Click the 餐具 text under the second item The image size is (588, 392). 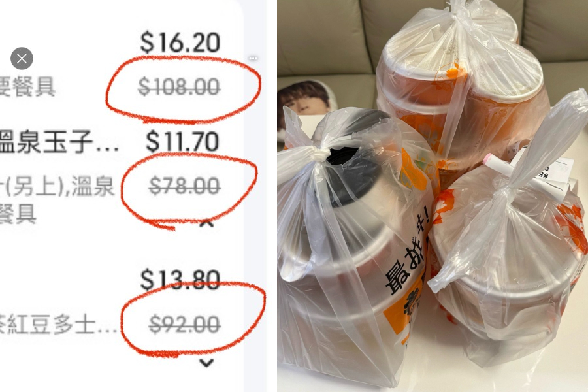click(18, 214)
